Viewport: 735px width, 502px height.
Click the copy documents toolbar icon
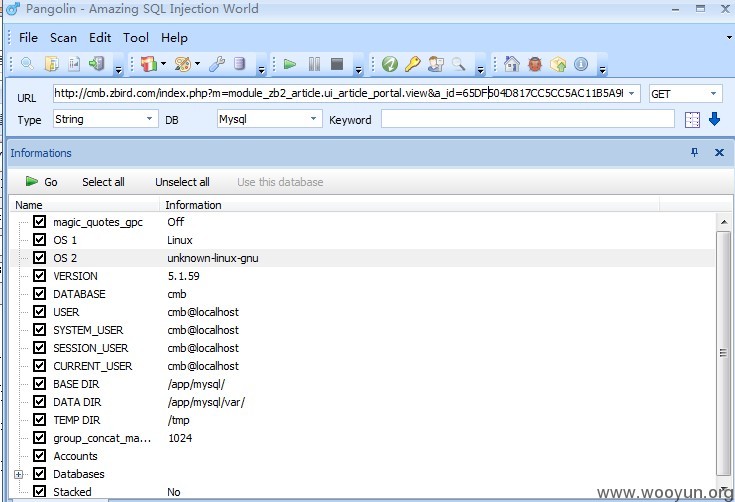click(x=52, y=64)
